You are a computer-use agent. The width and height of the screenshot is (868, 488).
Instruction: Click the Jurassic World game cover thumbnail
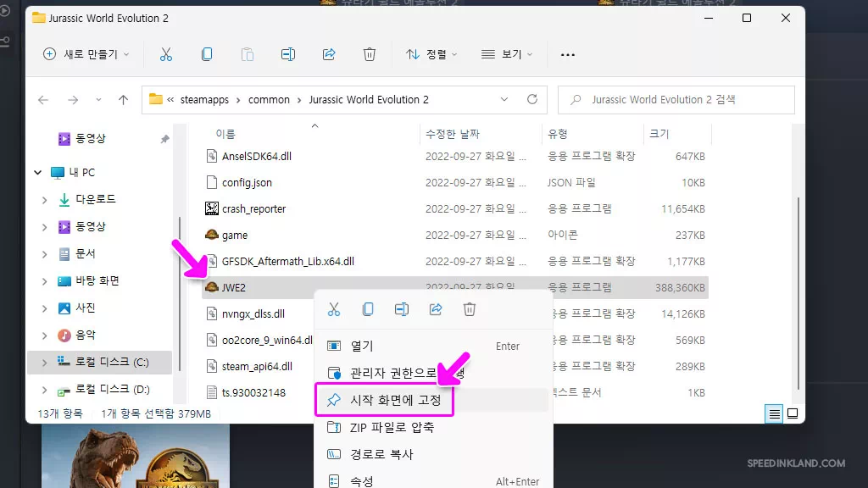tap(136, 456)
